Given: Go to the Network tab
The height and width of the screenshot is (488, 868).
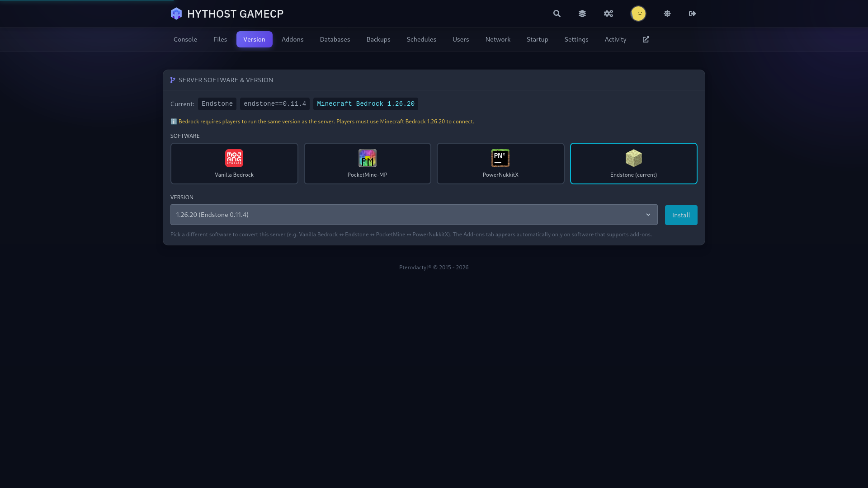Looking at the screenshot, I should tap(498, 39).
